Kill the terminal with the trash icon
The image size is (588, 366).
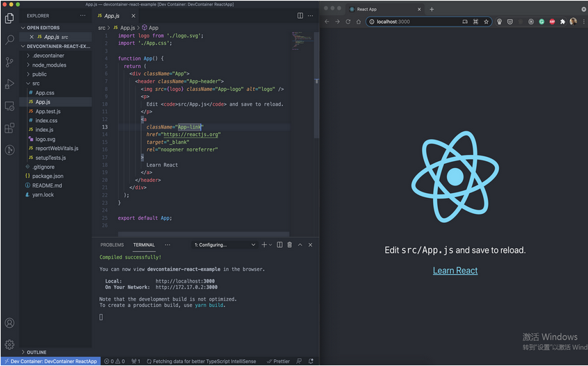point(290,244)
